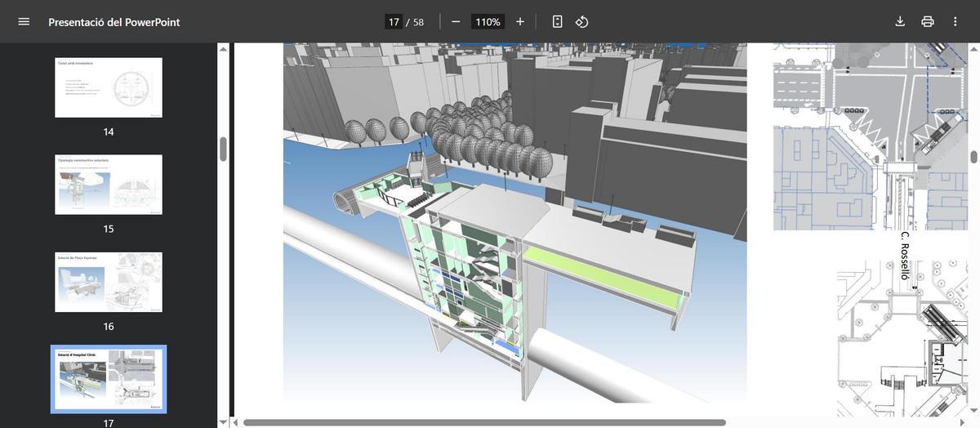Click the document vertical scrollbar thumb

(973, 157)
